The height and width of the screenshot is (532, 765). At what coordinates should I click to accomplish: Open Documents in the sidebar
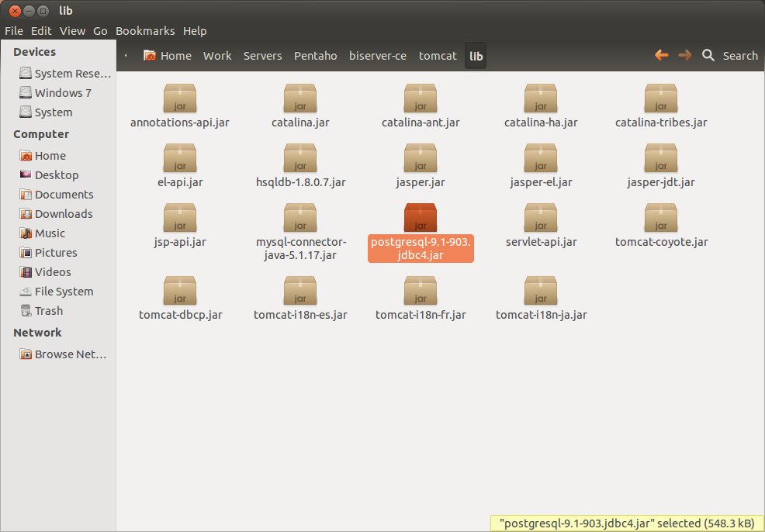58,195
